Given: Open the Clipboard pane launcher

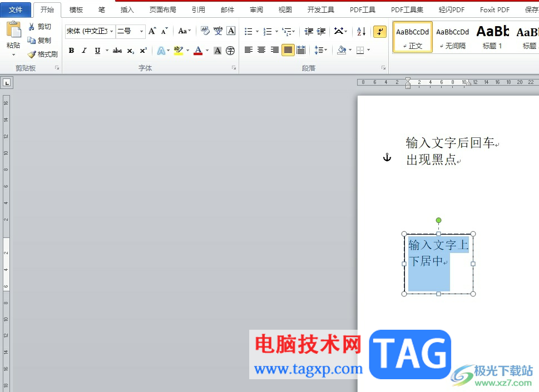Looking at the screenshot, I should tap(57, 68).
